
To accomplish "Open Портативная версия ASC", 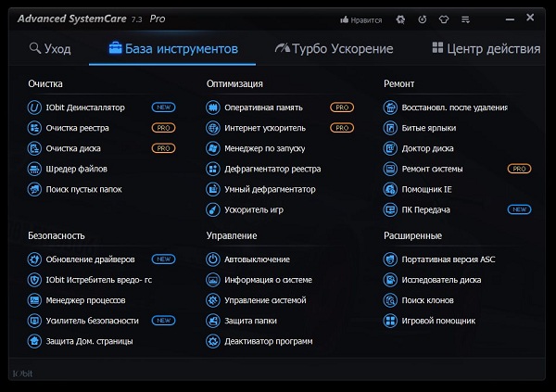I will pos(448,259).
